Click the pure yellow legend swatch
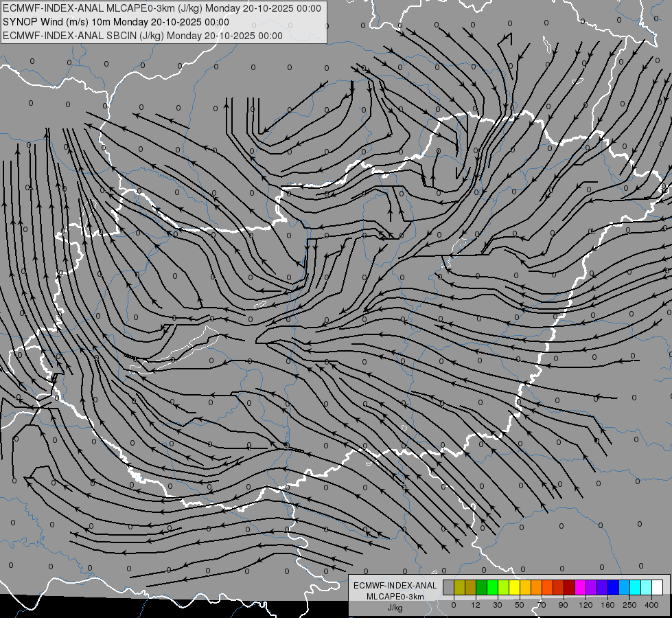Viewport: 672px width, 618px height. pos(514,587)
